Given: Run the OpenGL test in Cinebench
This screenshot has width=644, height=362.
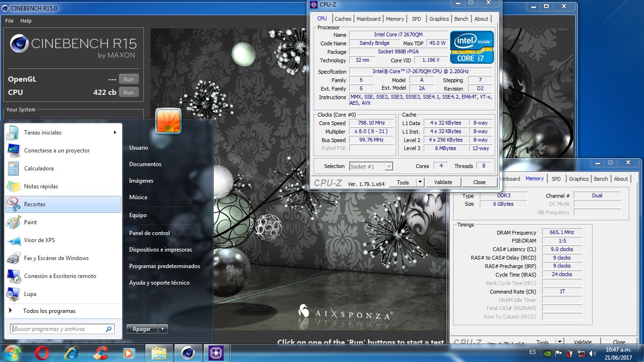Looking at the screenshot, I should coord(128,79).
